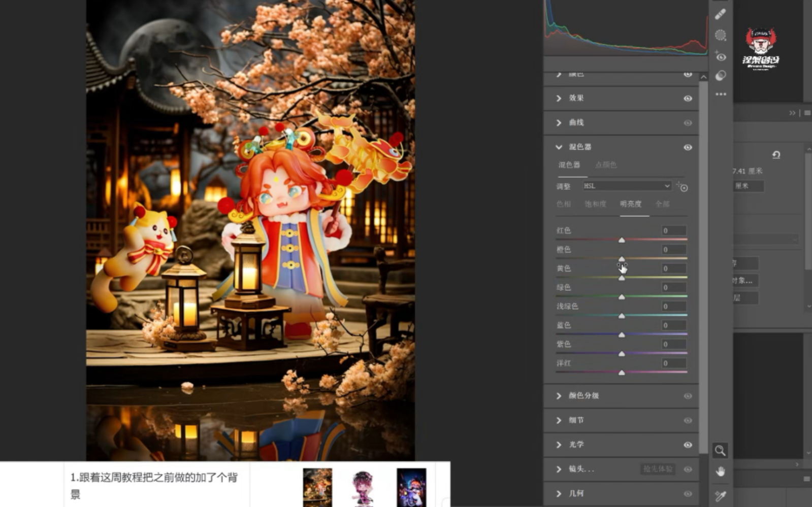Select the 饱和度 tab
This screenshot has width=812, height=507.
596,204
